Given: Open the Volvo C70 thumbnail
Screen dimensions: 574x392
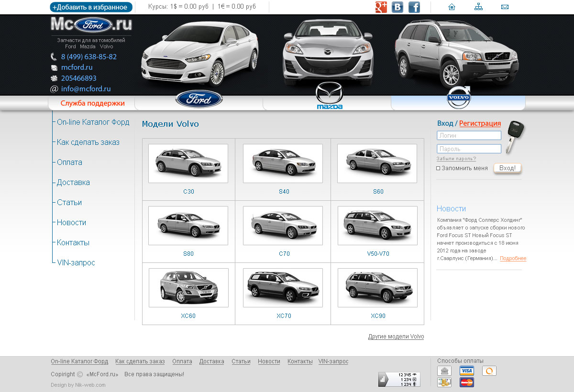Looking at the screenshot, I should click(x=283, y=226).
